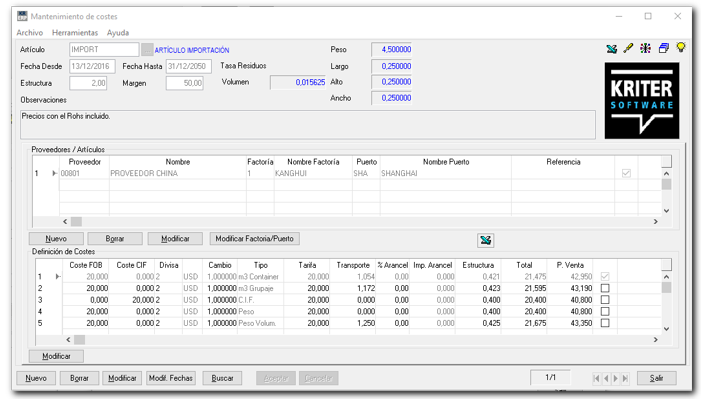Click the Fecha Hasta date field
The width and height of the screenshot is (701, 399).
[x=189, y=66]
